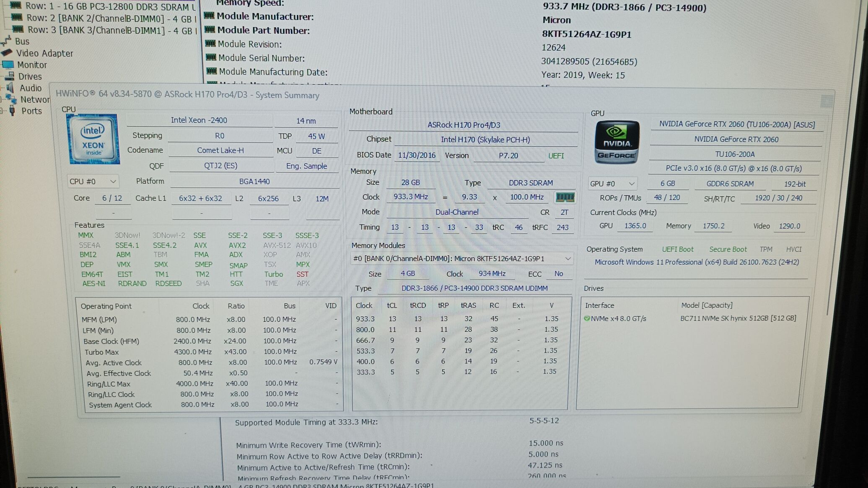Select Row: 2 BANK 2 ChannelB-DIMM0 entry
The width and height of the screenshot is (868, 488).
point(104,18)
